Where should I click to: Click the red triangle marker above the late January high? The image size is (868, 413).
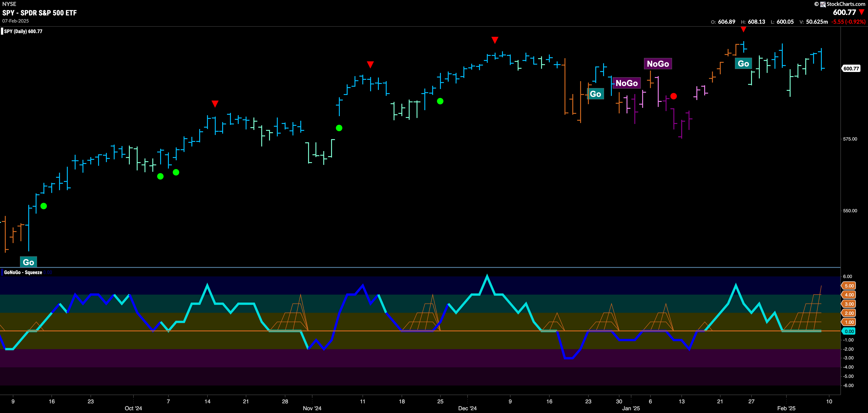743,30
